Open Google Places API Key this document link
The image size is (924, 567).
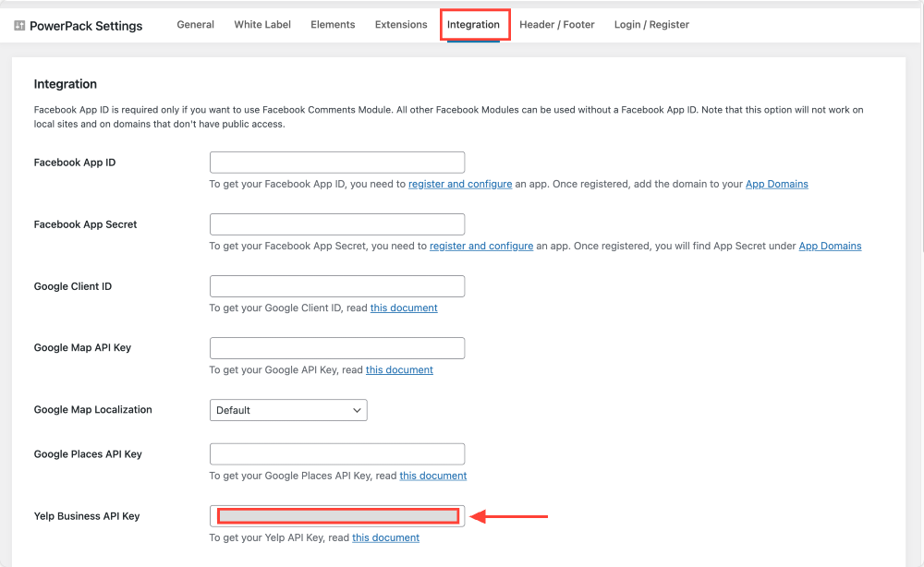[x=433, y=476]
